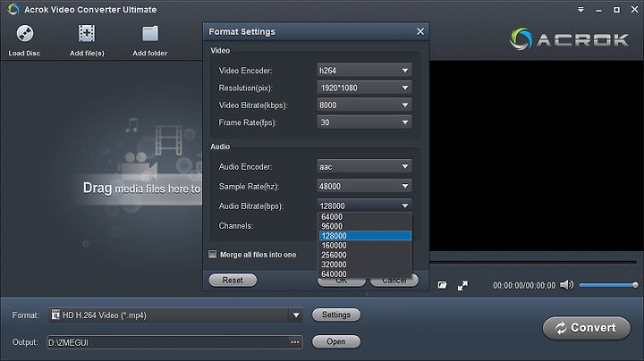The height and width of the screenshot is (361, 644).
Task: Click the Reset button
Action: pyautogui.click(x=233, y=281)
